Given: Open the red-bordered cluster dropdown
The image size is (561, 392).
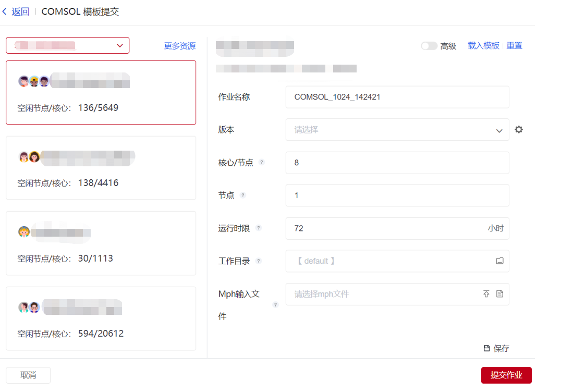Looking at the screenshot, I should point(68,45).
